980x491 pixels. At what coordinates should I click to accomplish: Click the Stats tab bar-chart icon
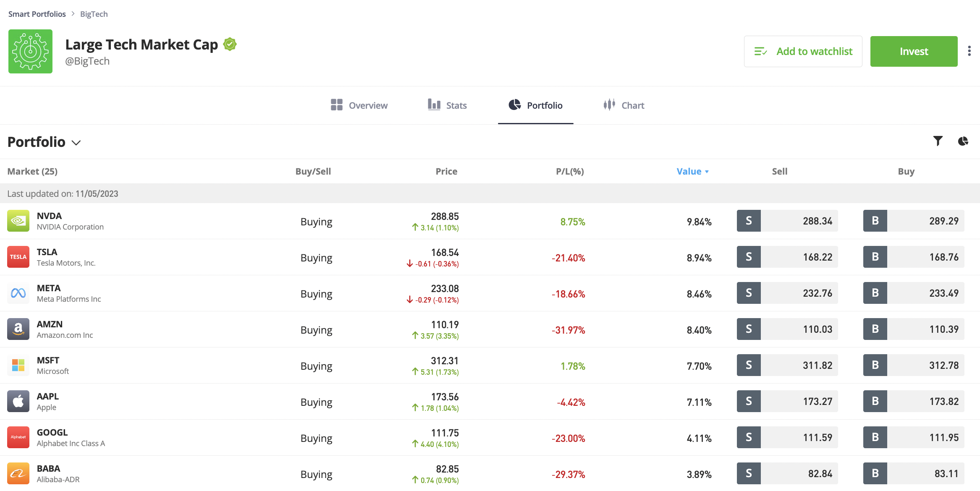(x=434, y=104)
